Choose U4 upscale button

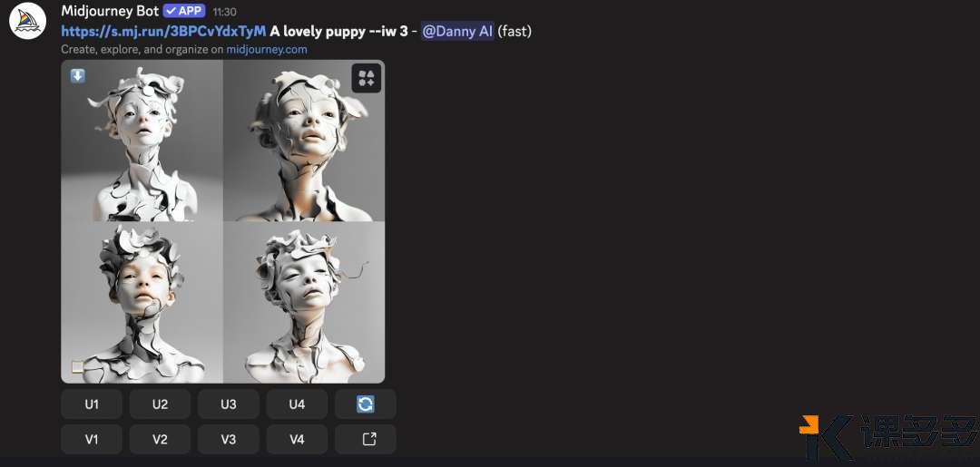(x=297, y=404)
